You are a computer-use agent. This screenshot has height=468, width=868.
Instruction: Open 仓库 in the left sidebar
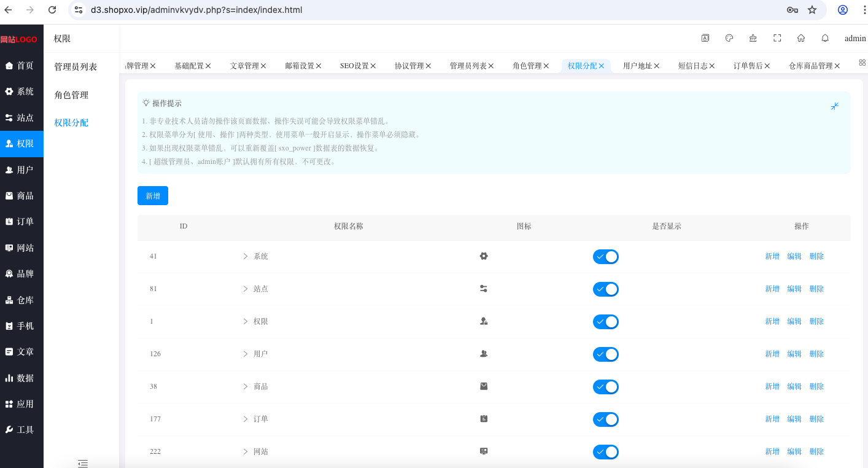click(x=21, y=300)
